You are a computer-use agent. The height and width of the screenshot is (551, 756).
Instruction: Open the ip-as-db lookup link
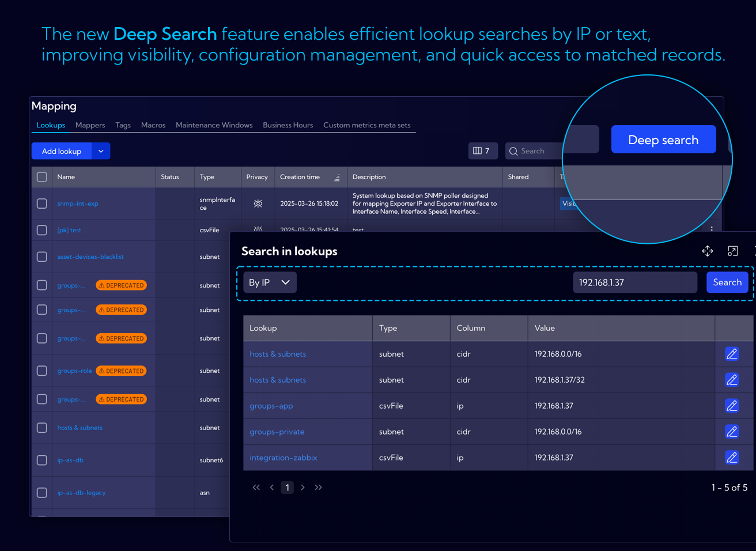pos(70,460)
